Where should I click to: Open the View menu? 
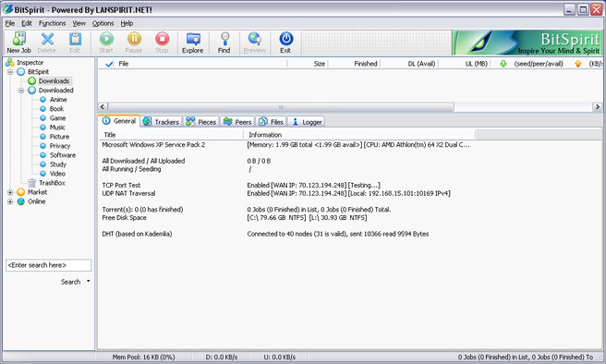coord(79,23)
